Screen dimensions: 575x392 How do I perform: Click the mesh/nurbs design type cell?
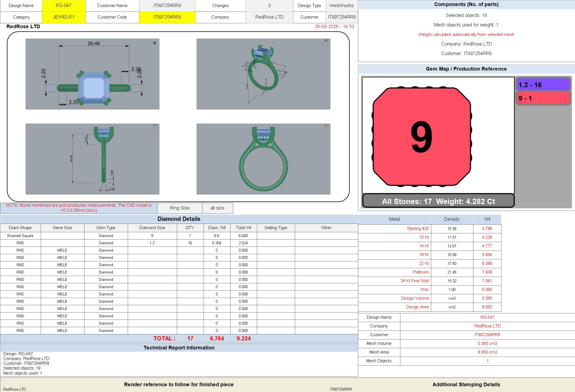tap(342, 6)
